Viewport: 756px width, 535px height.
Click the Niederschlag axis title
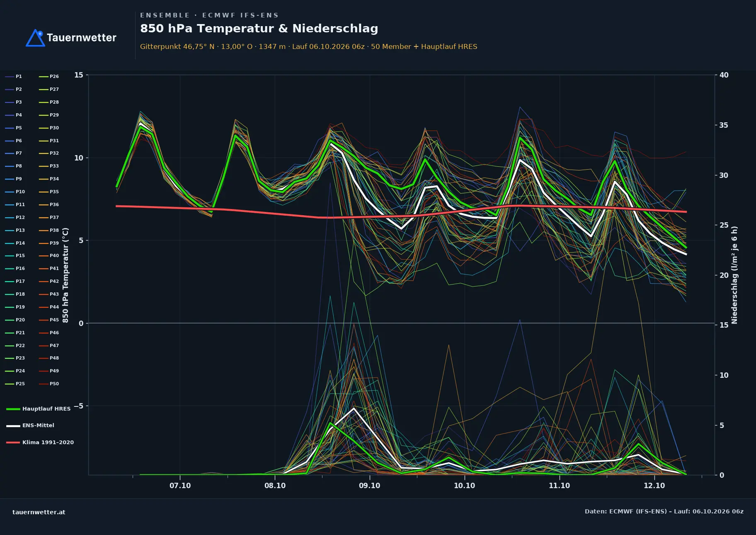click(734, 275)
